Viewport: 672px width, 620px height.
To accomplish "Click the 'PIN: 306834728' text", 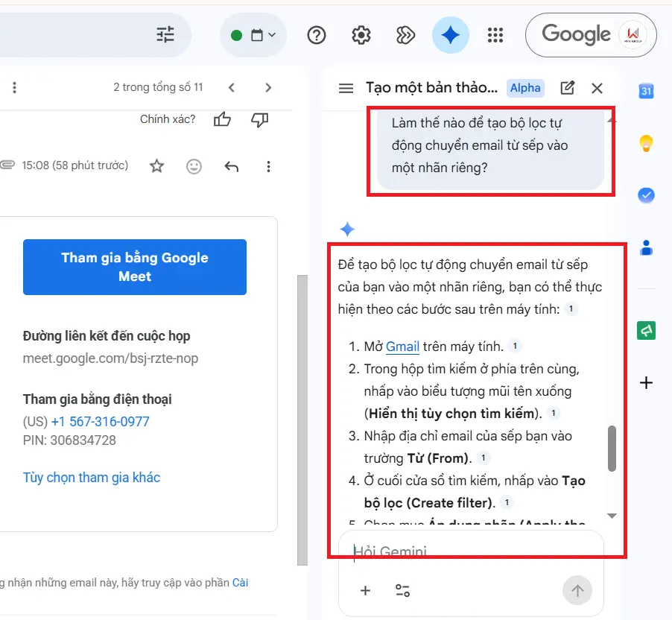I will (x=69, y=440).
